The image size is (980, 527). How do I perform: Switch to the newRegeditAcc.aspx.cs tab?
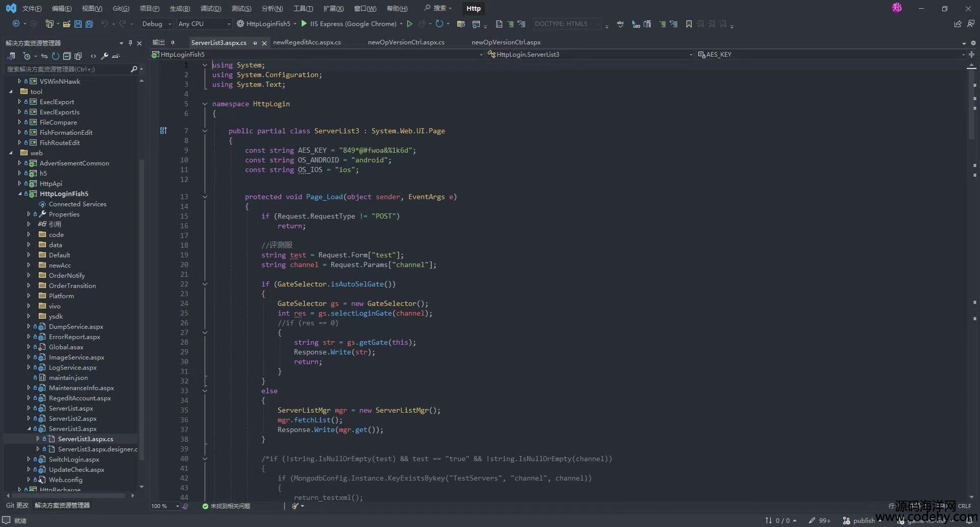point(307,42)
